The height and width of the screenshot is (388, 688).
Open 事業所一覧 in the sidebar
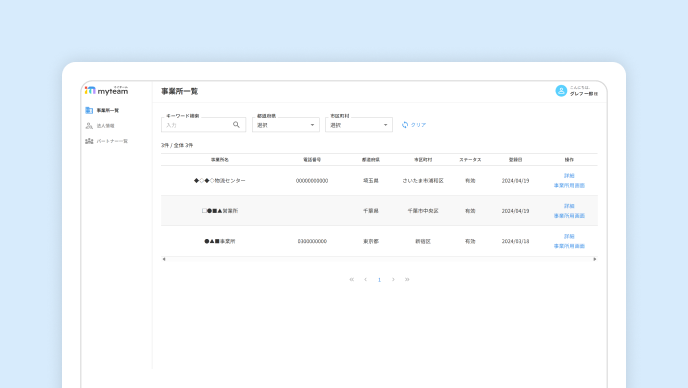click(x=102, y=110)
